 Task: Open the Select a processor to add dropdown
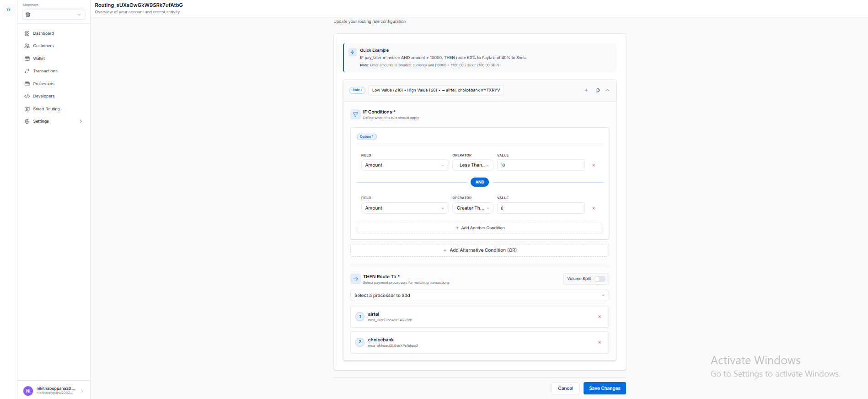point(479,296)
